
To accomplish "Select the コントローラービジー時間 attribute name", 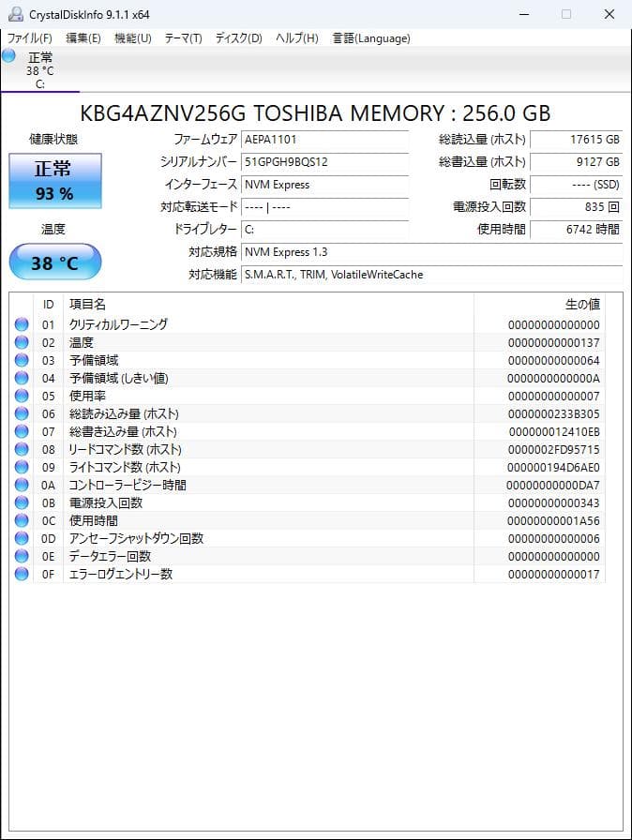I will tap(128, 485).
